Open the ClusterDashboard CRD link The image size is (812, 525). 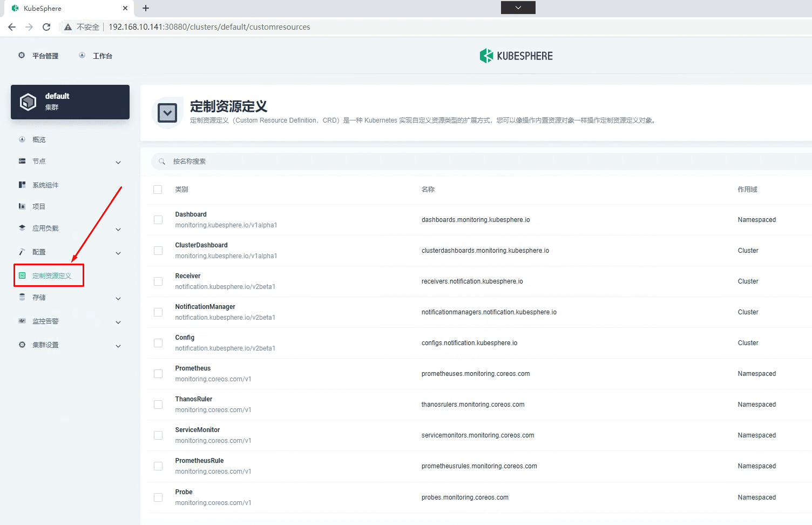[x=201, y=245]
